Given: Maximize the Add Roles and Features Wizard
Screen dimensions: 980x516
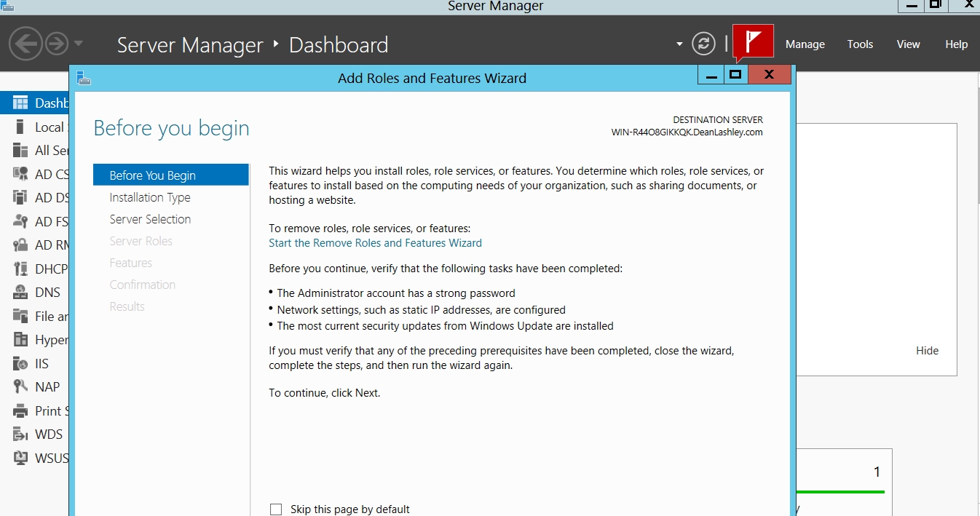Looking at the screenshot, I should (735, 74).
